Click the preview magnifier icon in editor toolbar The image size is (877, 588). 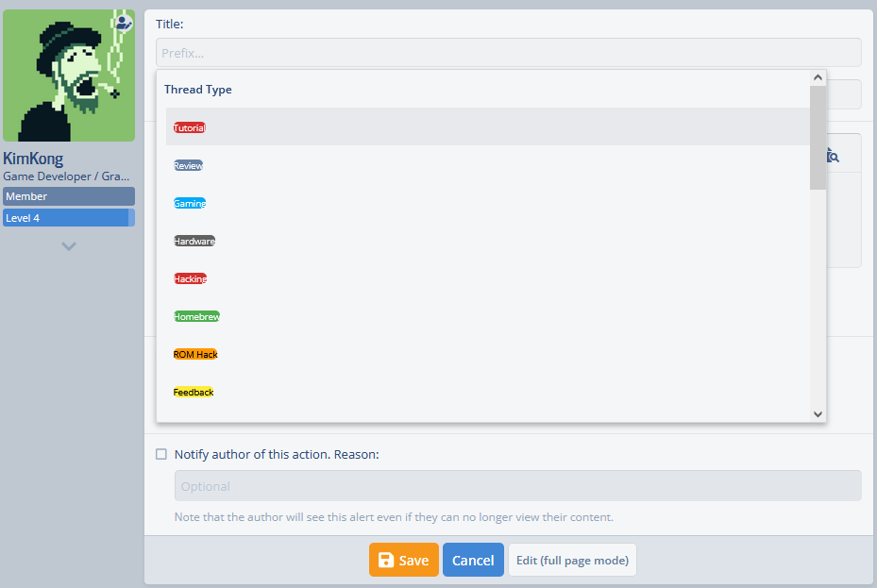point(833,156)
